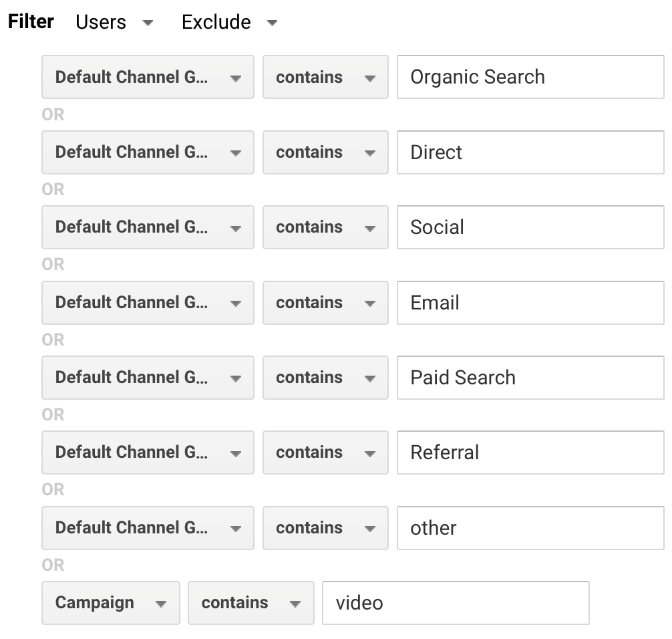Click inside the Email input box
Viewport: 672px width, 639px height.
pyautogui.click(x=530, y=302)
